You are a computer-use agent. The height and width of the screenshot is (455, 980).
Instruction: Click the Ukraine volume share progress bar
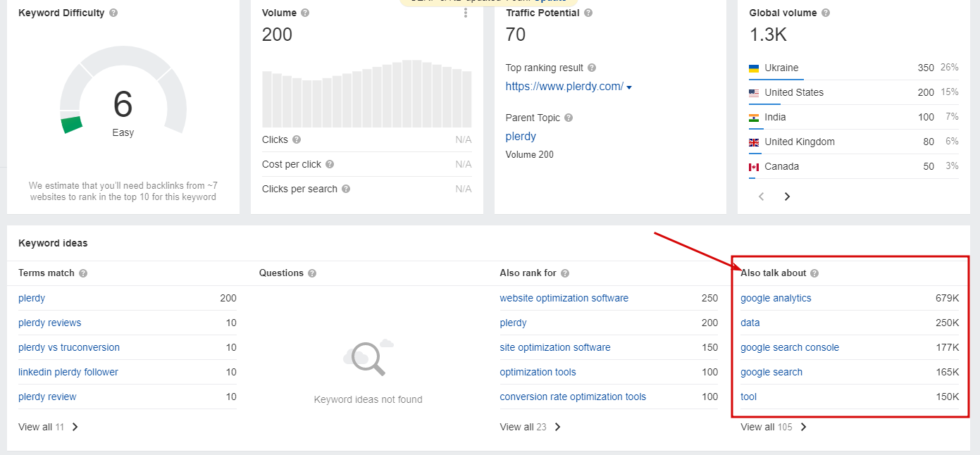[x=775, y=79]
